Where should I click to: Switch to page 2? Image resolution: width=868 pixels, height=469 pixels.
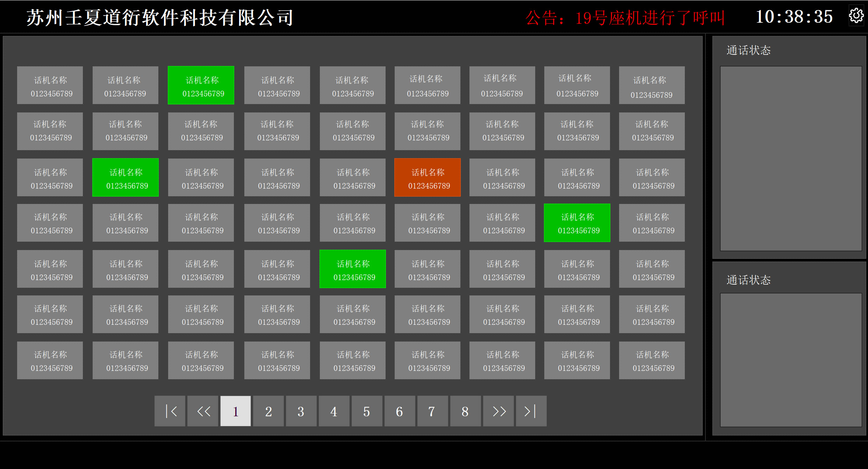tap(268, 411)
